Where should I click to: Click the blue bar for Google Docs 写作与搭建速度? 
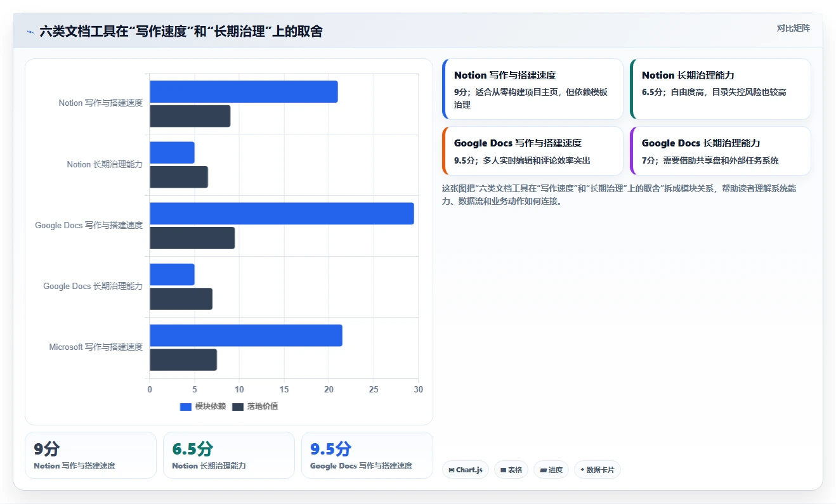tap(282, 214)
